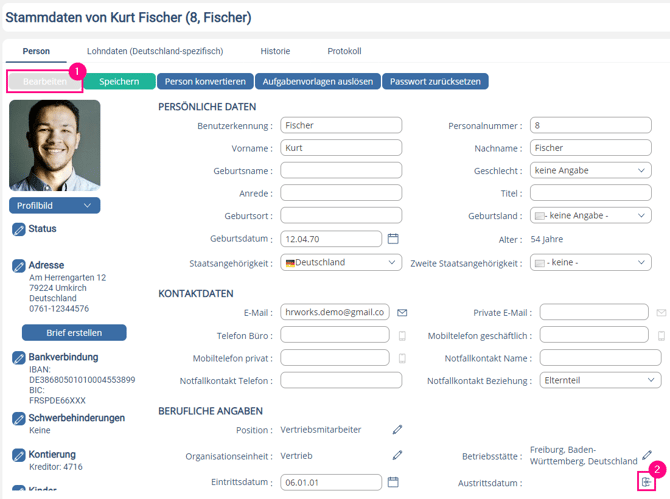Image resolution: width=670 pixels, height=499 pixels.
Task: Edit the Adresse section via pencil icon
Action: [x=19, y=266]
